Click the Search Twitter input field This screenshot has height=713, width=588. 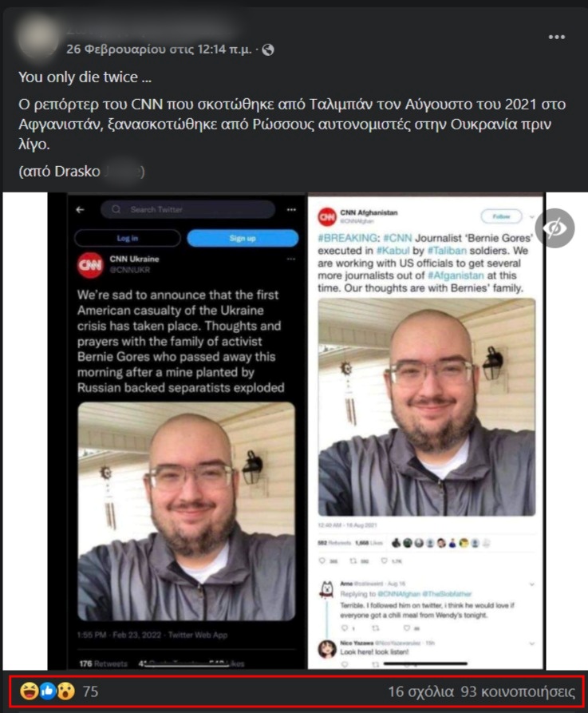187,210
